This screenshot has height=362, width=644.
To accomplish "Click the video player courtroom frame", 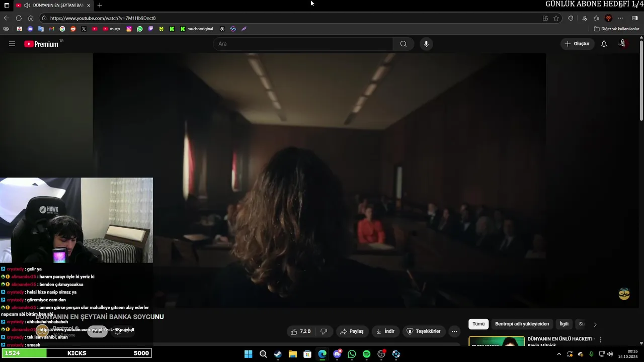I will [319, 180].
